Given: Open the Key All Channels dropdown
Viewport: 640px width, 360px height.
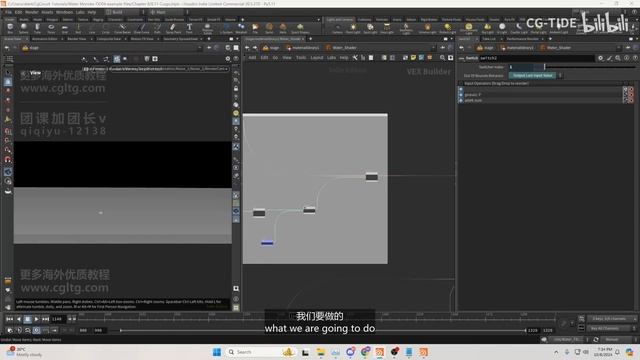Looking at the screenshot, I should pos(612,328).
